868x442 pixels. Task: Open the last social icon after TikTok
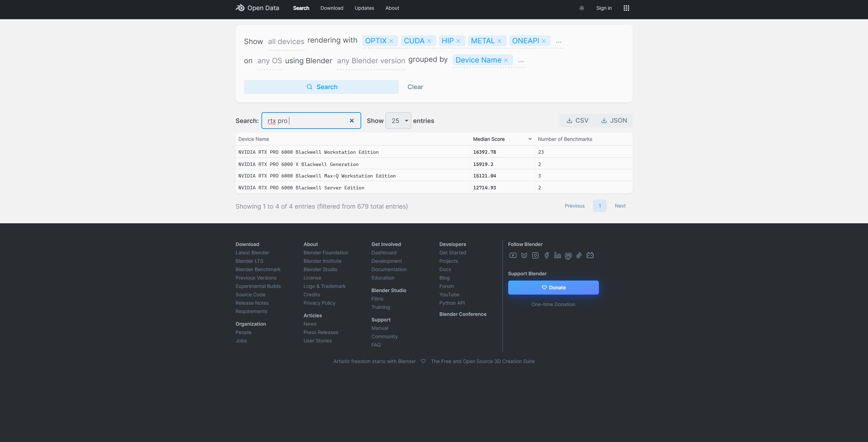click(590, 255)
